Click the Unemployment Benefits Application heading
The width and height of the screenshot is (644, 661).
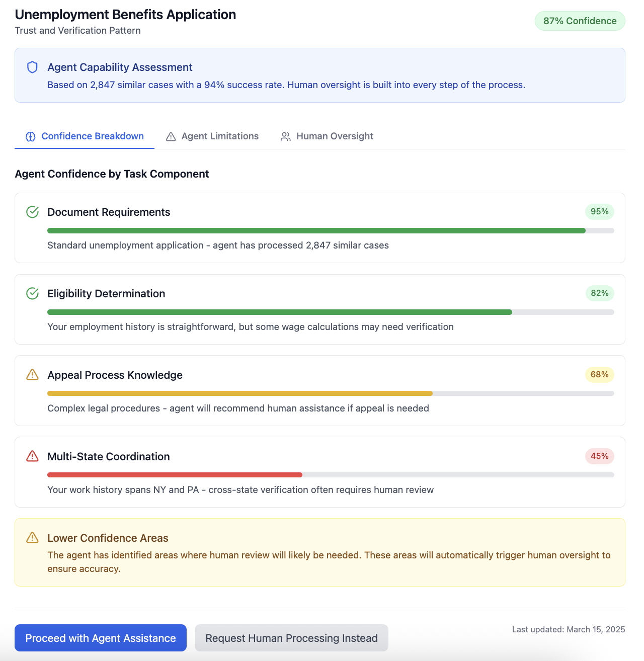click(x=125, y=15)
